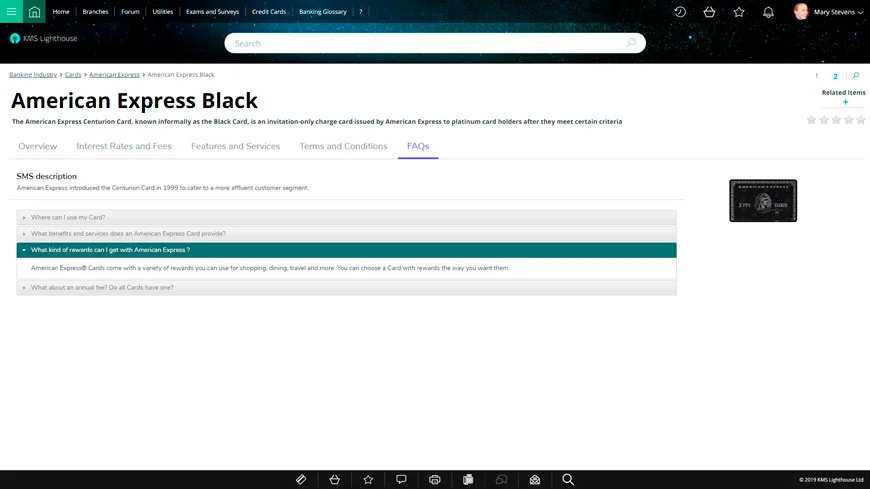Click the search magnifier in search box
The width and height of the screenshot is (870, 489).
pos(631,43)
